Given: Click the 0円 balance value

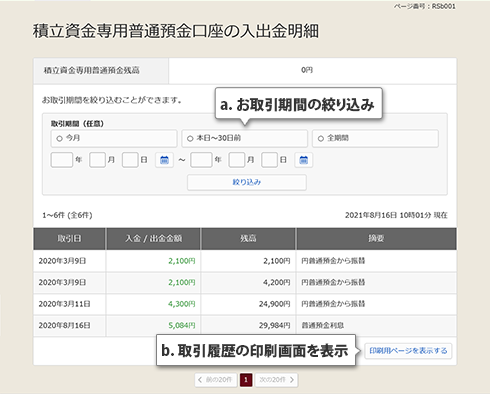Looking at the screenshot, I should [307, 70].
